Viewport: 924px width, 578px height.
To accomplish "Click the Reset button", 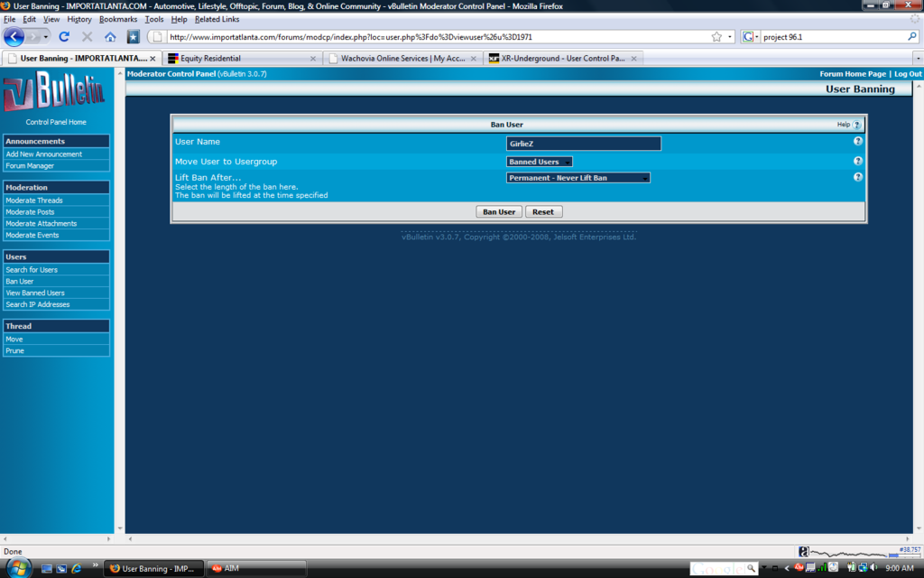I will pos(543,211).
